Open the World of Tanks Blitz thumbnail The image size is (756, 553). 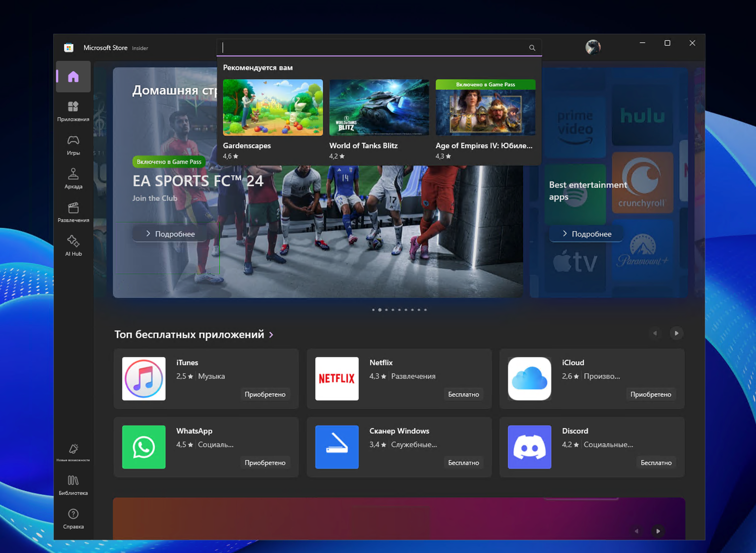[379, 107]
